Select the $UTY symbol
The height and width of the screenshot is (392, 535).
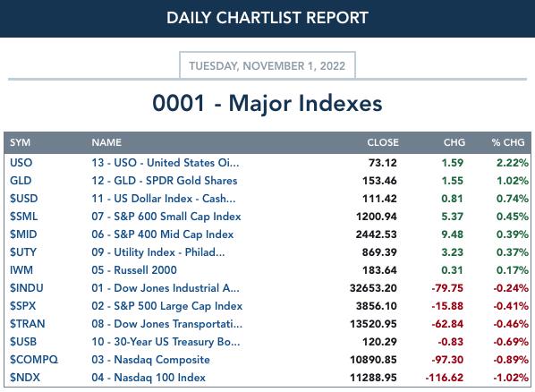click(23, 252)
